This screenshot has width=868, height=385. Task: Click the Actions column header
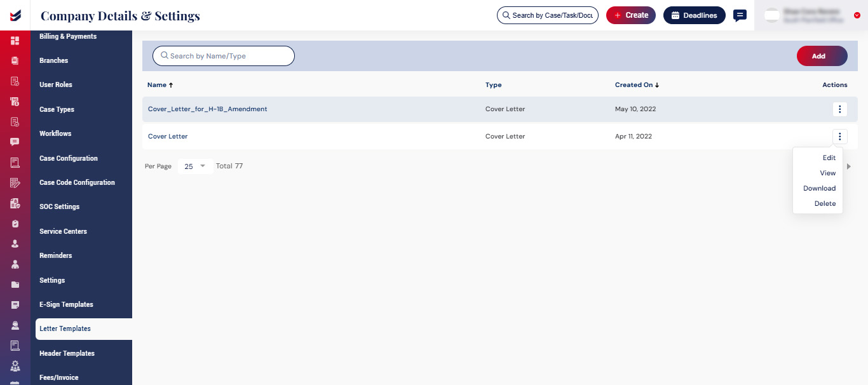pos(835,84)
